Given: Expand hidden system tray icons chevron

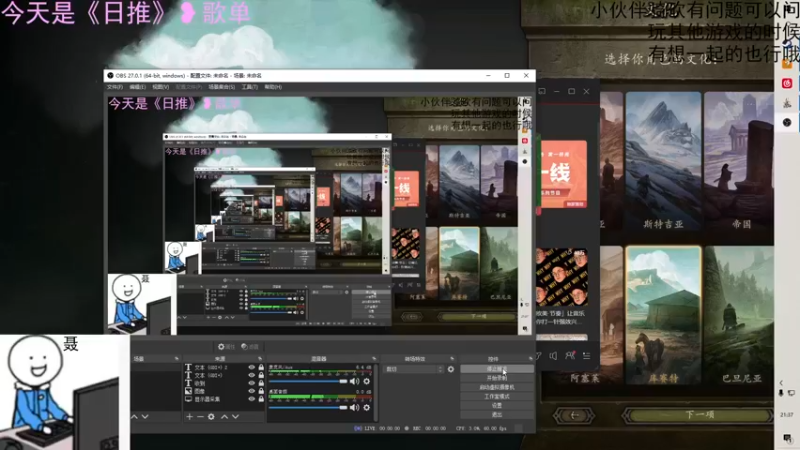Looking at the screenshot, I should point(781,383).
